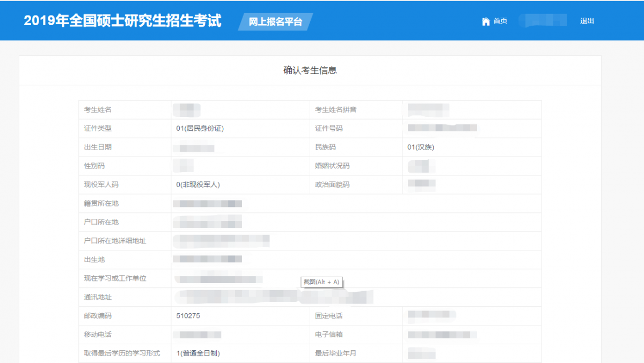
Task: Click the blurred username in the top bar
Action: [544, 20]
